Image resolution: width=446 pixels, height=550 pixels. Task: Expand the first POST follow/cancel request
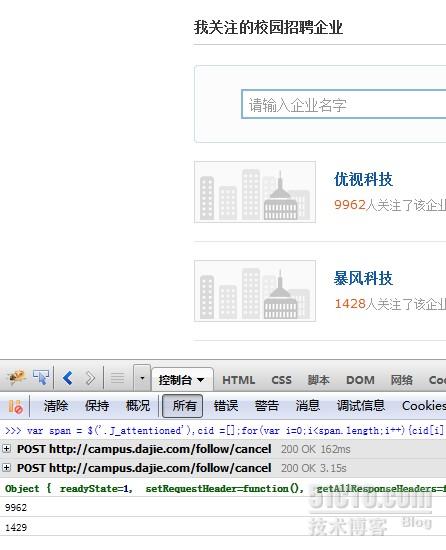6,449
